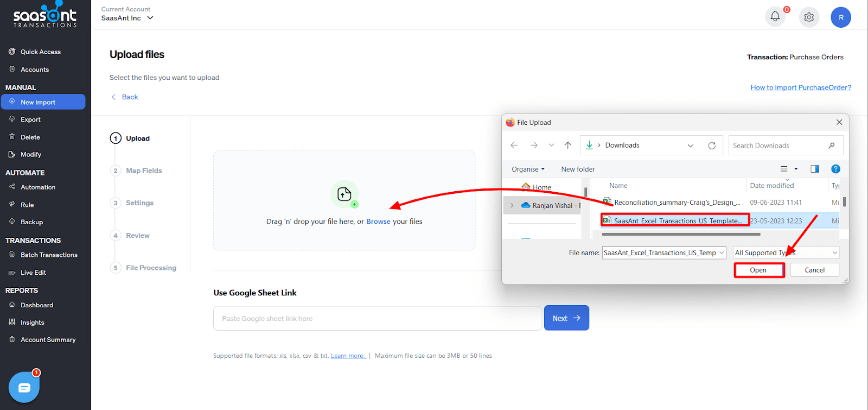Open settings gear icon in header
Image resolution: width=868 pixels, height=410 pixels.
(809, 17)
